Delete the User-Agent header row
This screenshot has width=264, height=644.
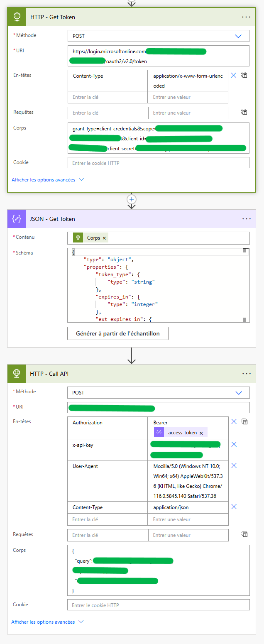tap(233, 465)
